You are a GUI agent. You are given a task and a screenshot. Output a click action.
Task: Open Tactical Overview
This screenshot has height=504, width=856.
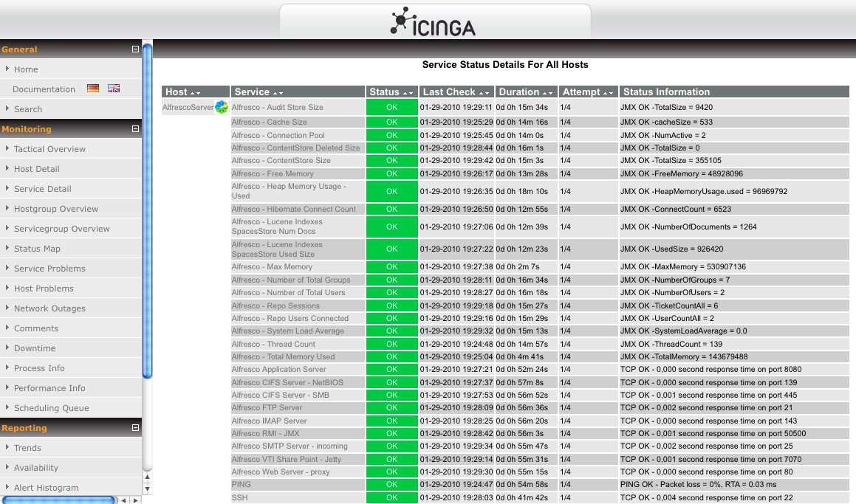click(x=49, y=149)
